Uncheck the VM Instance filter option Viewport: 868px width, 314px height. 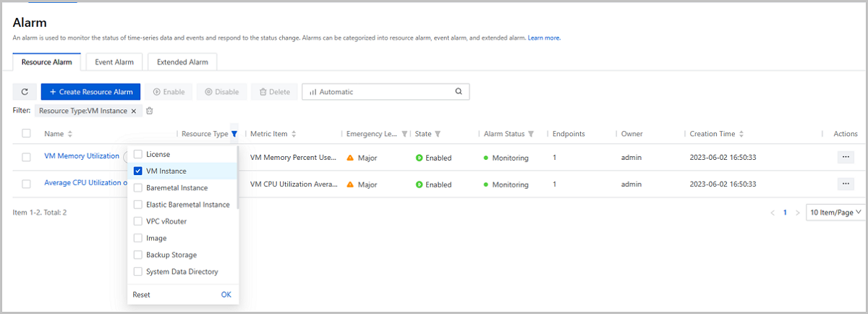coord(138,171)
